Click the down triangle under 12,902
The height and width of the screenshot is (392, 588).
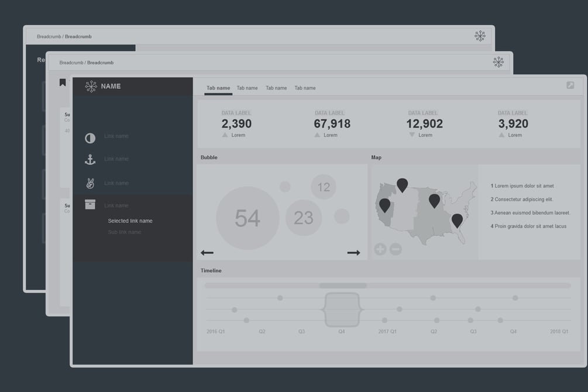tap(412, 135)
